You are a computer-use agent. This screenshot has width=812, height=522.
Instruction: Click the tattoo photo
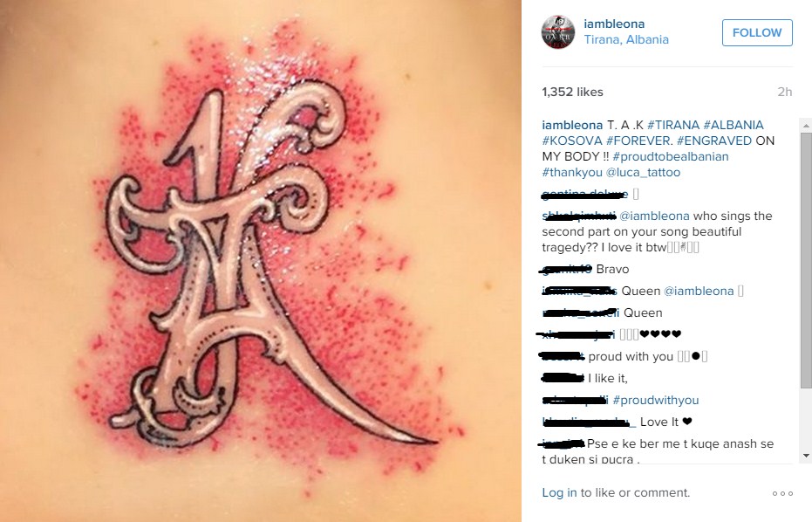(261, 261)
